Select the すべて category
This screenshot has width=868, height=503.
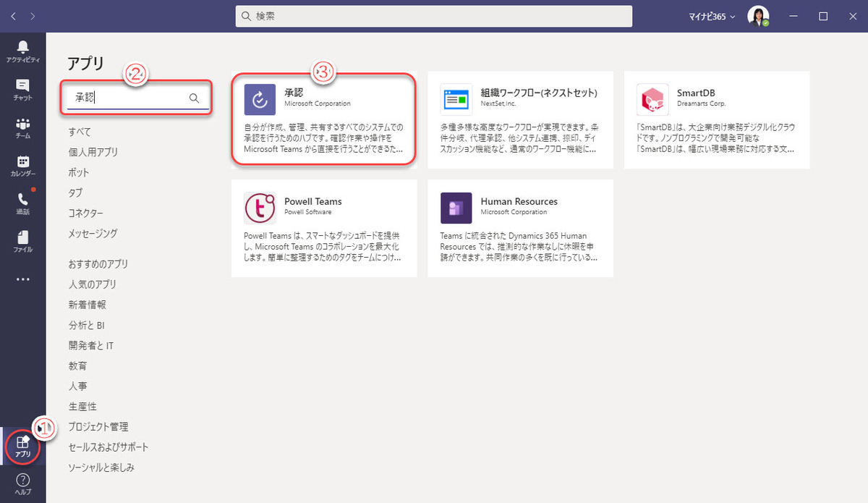coord(80,132)
